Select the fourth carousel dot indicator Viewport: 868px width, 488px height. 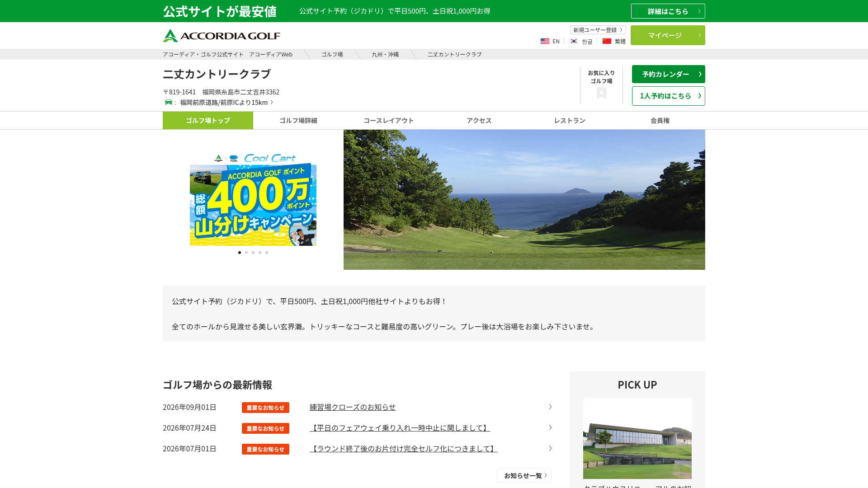[260, 253]
